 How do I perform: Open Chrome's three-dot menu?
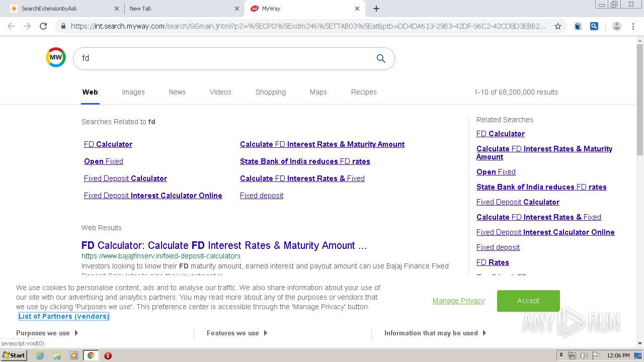[633, 26]
